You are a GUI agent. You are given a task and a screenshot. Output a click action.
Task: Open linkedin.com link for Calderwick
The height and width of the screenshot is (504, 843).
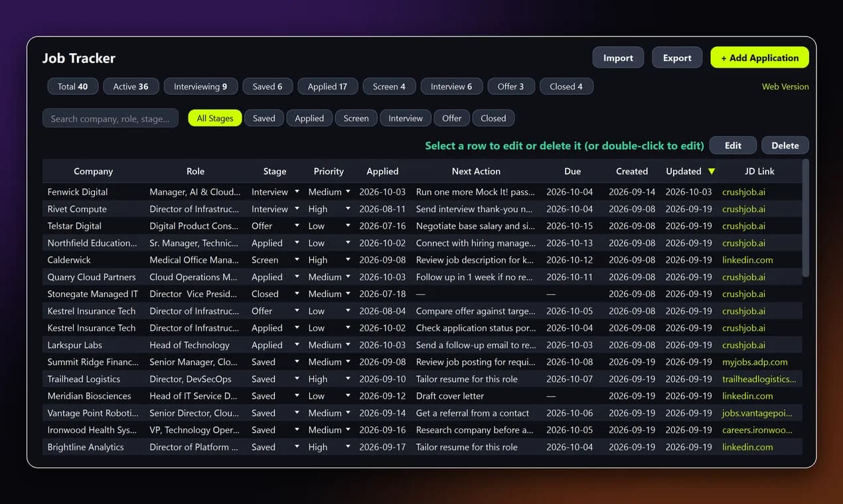(747, 260)
